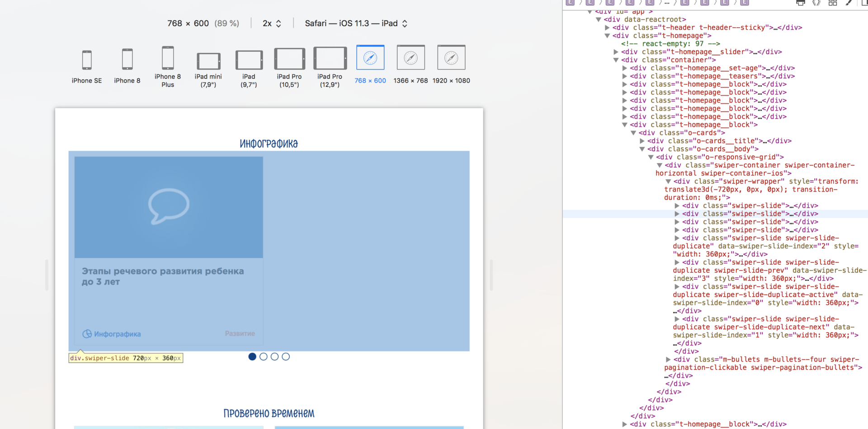Image resolution: width=868 pixels, height=429 pixels.
Task: Expand the o-cards__title div node
Action: (x=642, y=141)
